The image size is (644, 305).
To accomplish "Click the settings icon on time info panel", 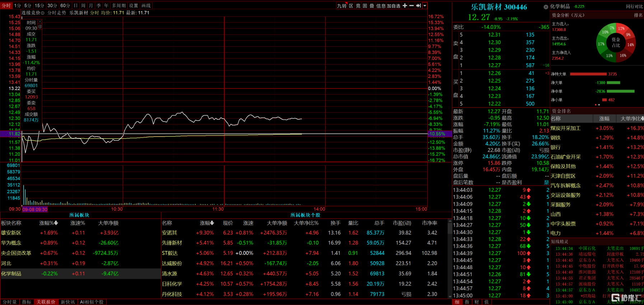I will pyautogui.click(x=40, y=27).
